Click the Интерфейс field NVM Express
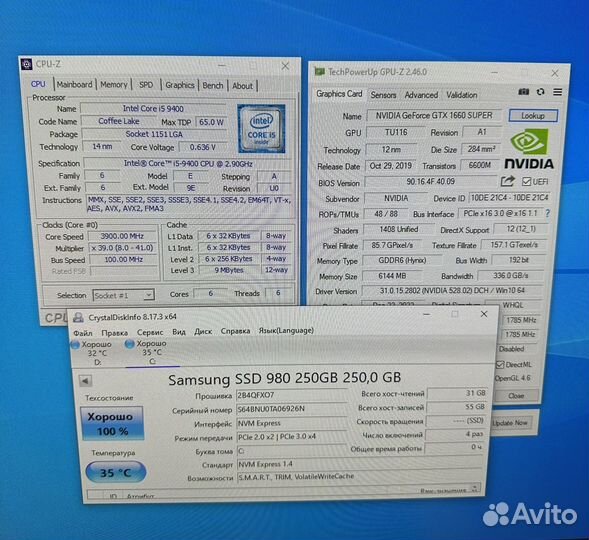 point(291,423)
